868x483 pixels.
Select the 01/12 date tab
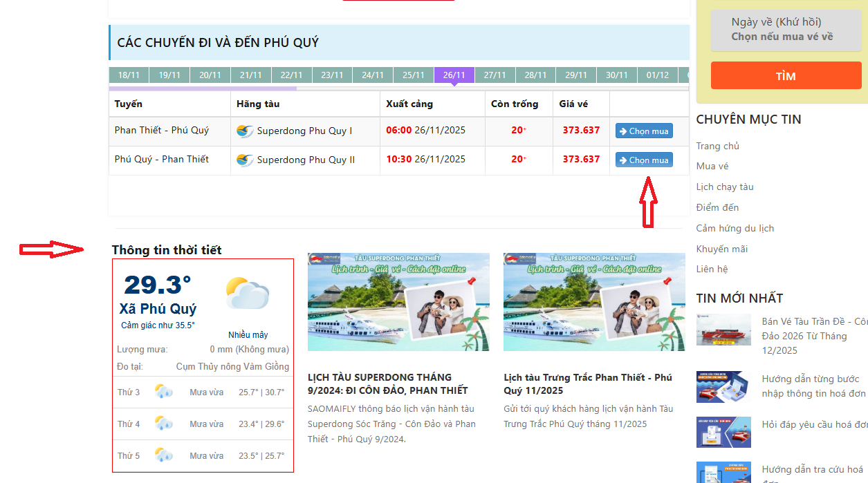tap(657, 75)
